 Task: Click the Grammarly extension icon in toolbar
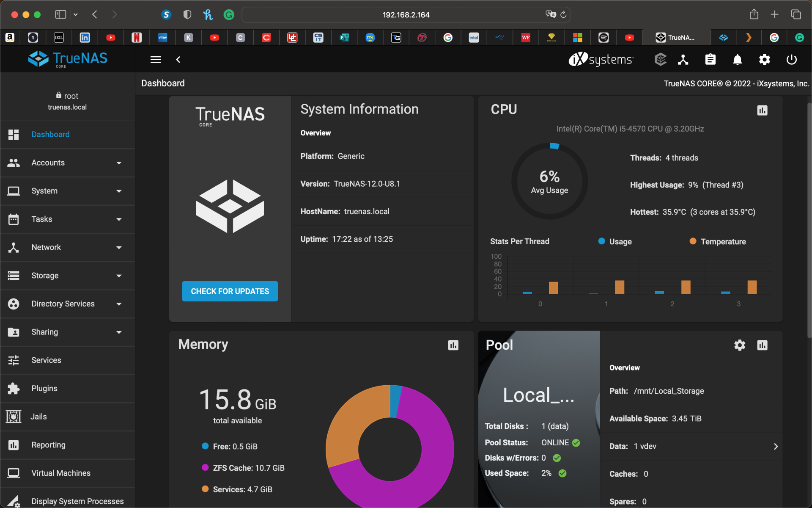click(x=229, y=15)
